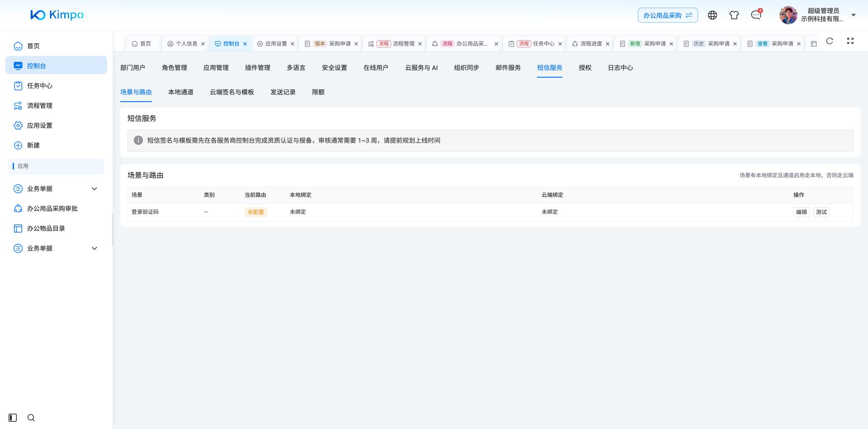Open 流程管理 in the sidebar
868x429 pixels.
[x=56, y=106]
